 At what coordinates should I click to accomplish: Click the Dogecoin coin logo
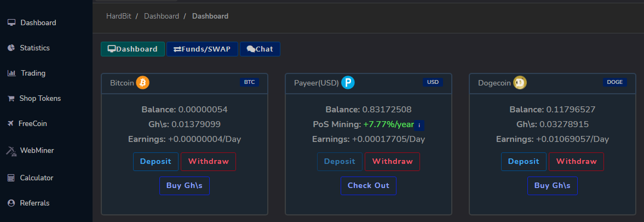coord(520,83)
